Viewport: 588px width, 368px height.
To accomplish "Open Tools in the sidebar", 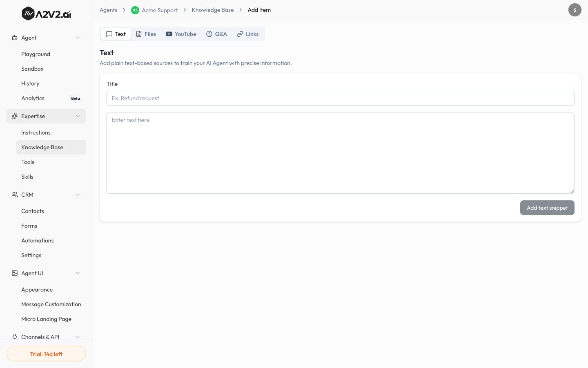I will [51, 162].
